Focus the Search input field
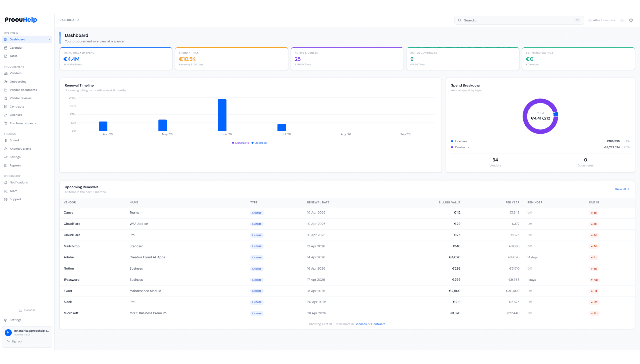The width and height of the screenshot is (640, 364). coord(518,20)
